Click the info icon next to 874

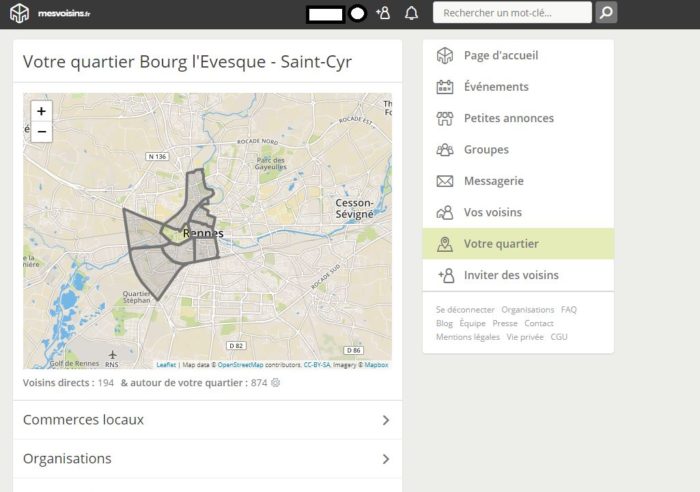point(276,383)
